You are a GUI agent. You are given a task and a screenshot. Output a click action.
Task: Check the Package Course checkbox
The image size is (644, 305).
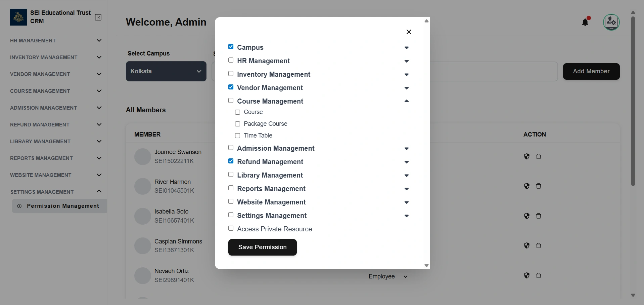coord(238,124)
